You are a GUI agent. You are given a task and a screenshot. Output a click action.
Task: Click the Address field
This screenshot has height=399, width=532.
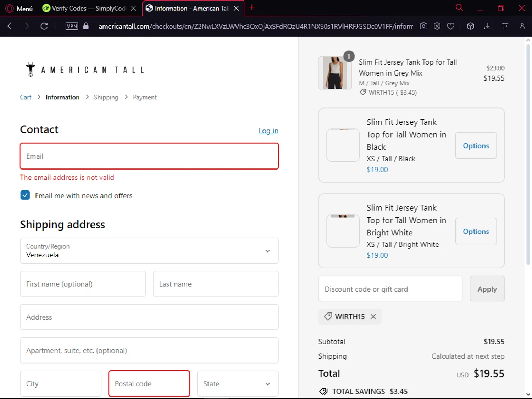(149, 317)
